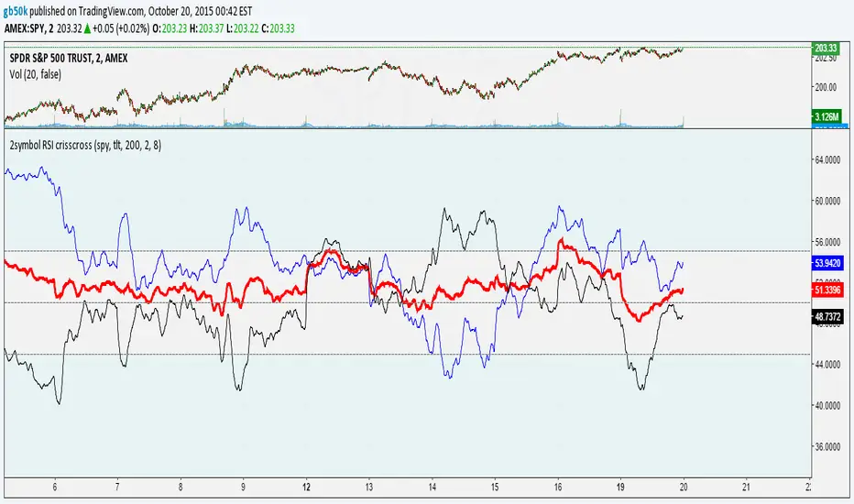Screen dimensions: 854x504
Task: Click the red 51.3396 value label
Action: point(827,290)
